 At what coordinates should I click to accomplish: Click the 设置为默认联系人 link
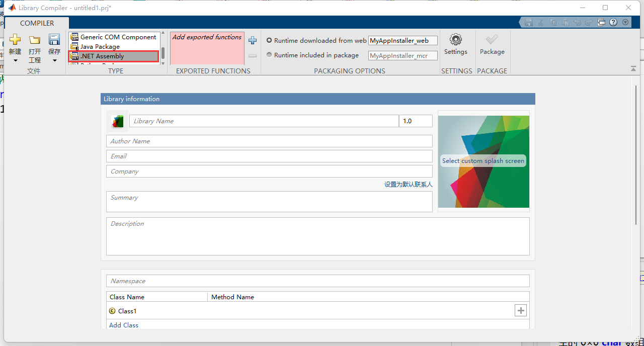pyautogui.click(x=408, y=184)
